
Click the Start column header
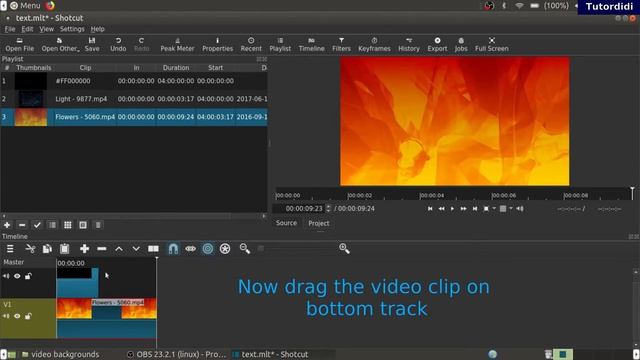[x=216, y=68]
